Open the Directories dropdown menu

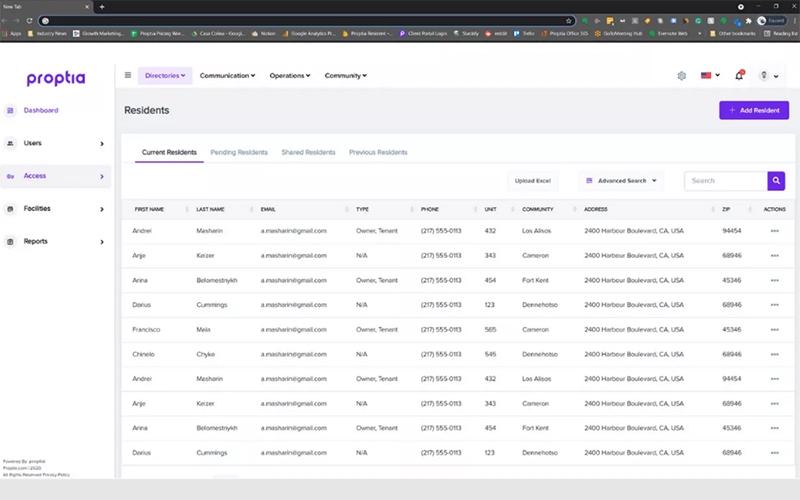165,76
